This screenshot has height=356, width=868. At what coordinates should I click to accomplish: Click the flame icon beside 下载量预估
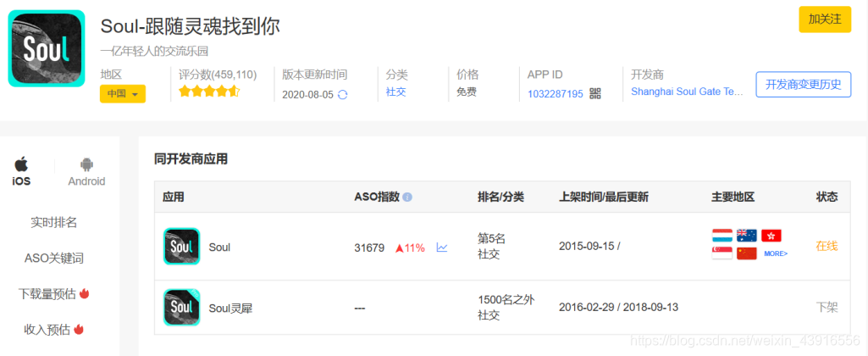[84, 293]
